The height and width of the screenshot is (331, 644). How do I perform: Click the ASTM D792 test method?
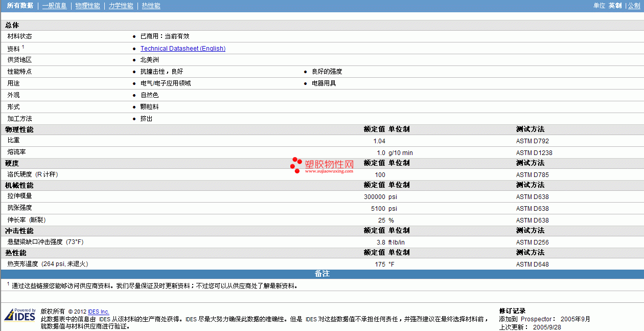(533, 141)
